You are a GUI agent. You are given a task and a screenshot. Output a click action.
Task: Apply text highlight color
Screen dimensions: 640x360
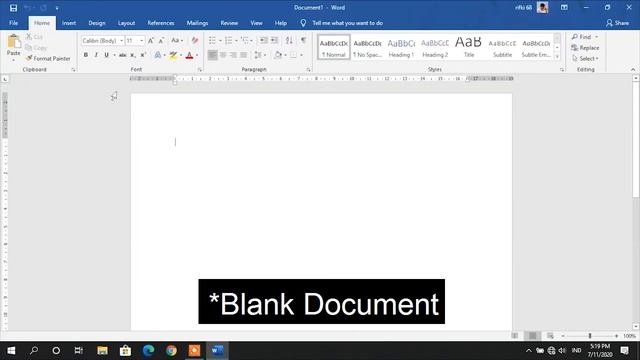[x=173, y=55]
